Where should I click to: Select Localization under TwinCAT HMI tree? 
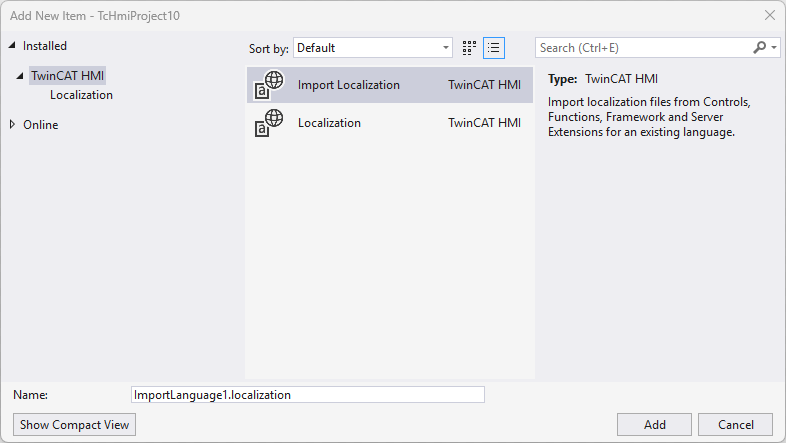[x=81, y=95]
